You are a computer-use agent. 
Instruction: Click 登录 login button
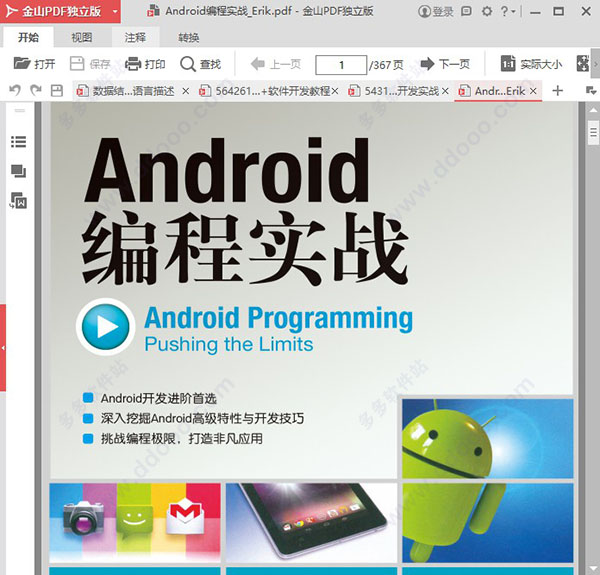(x=435, y=11)
